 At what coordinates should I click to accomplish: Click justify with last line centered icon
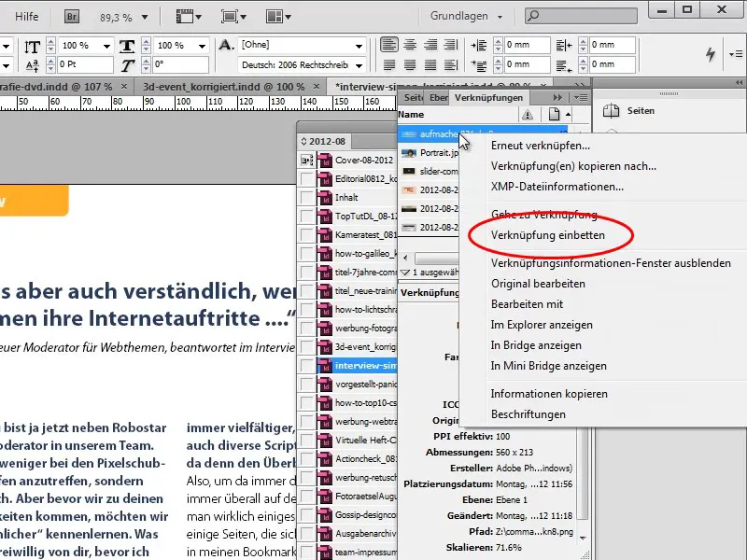410,64
